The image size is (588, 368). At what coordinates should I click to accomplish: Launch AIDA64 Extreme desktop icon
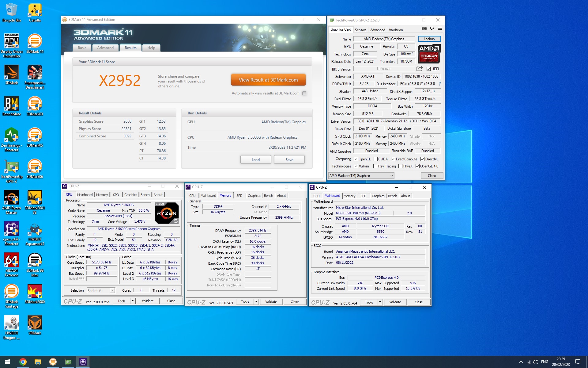tap(11, 265)
